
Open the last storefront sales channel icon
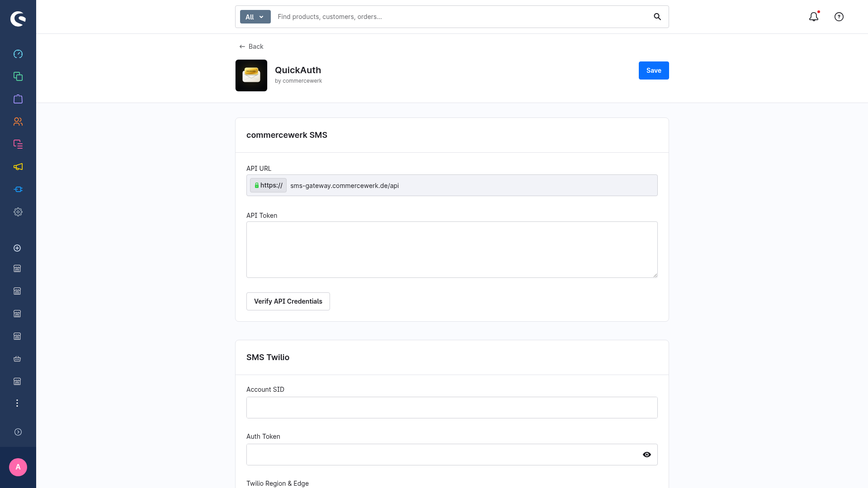(x=17, y=381)
